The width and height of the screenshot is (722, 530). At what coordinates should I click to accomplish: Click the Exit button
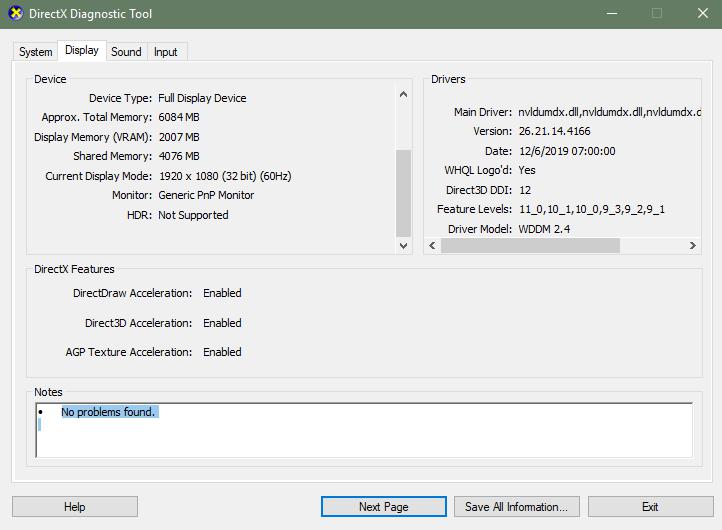click(650, 507)
